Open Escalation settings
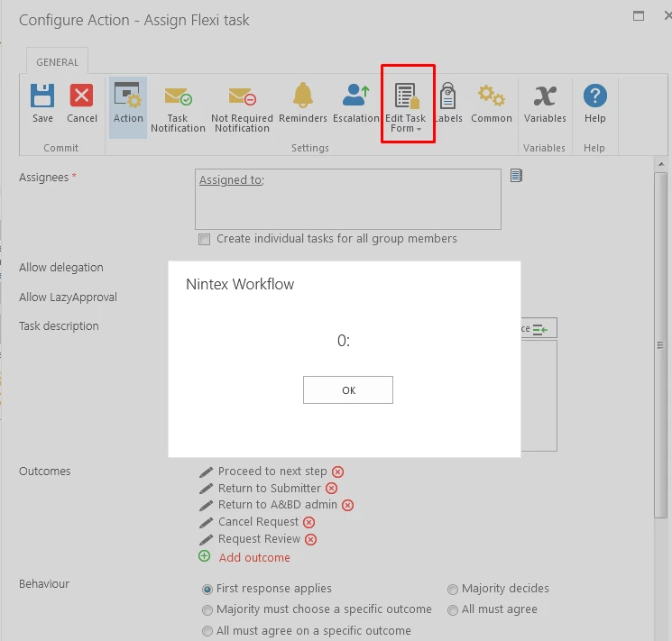The width and height of the screenshot is (672, 641). (x=355, y=103)
